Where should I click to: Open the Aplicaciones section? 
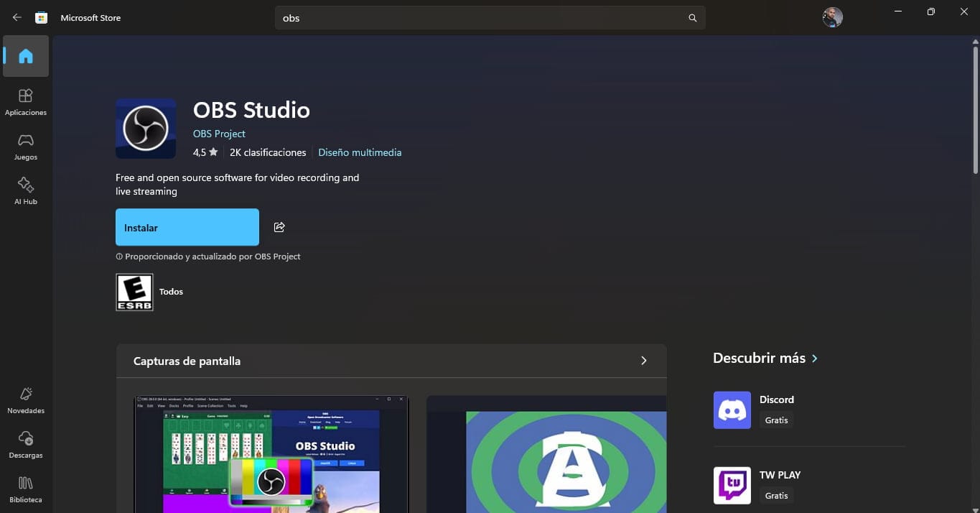tap(26, 102)
